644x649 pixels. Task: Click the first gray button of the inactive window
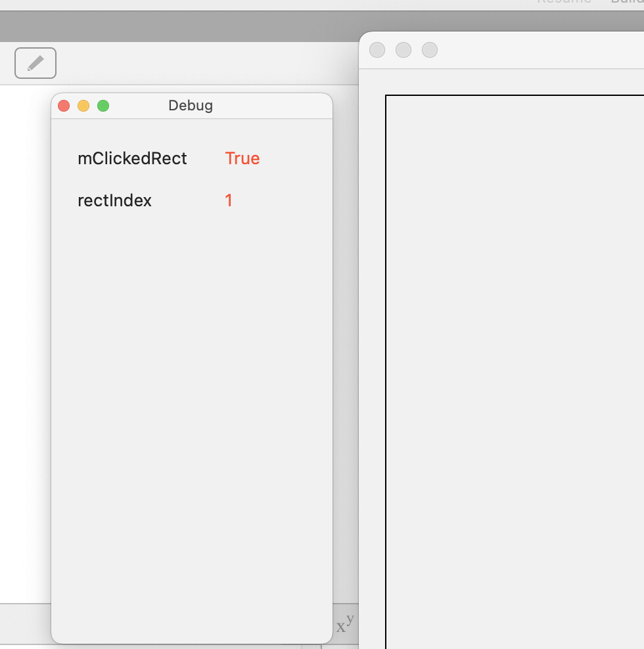point(377,50)
